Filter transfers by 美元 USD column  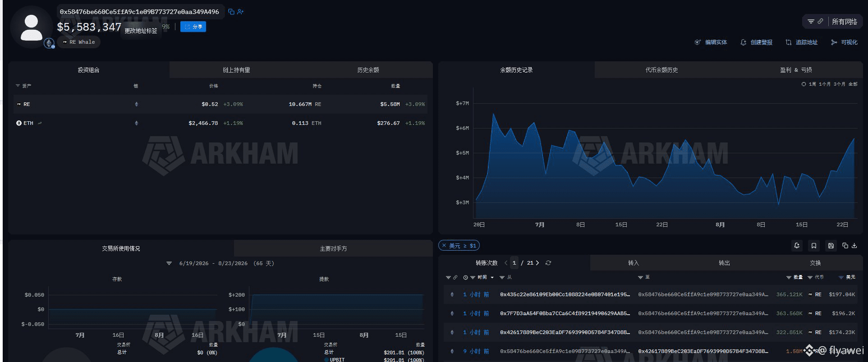click(847, 277)
